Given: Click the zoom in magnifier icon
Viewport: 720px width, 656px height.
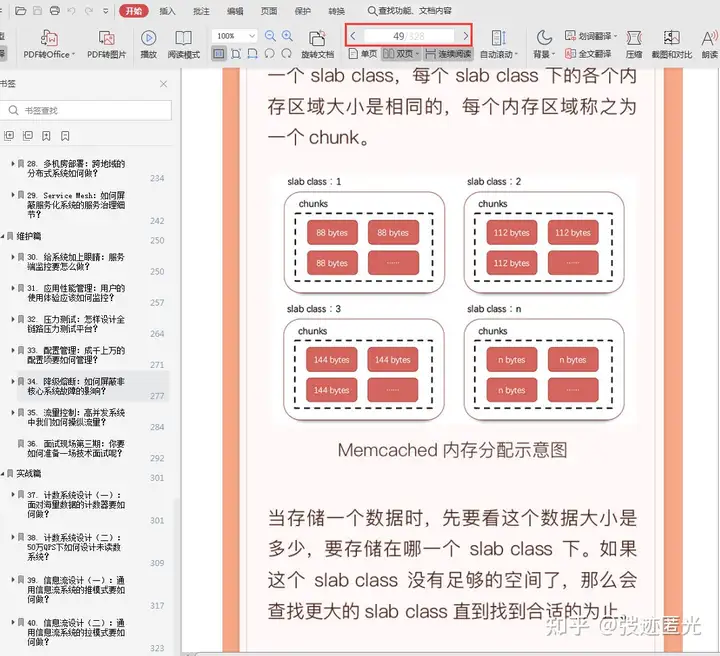Looking at the screenshot, I should pos(287,36).
